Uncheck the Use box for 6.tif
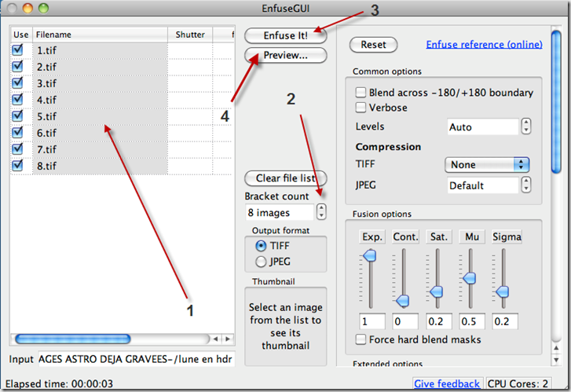The image size is (571, 392). [x=17, y=132]
